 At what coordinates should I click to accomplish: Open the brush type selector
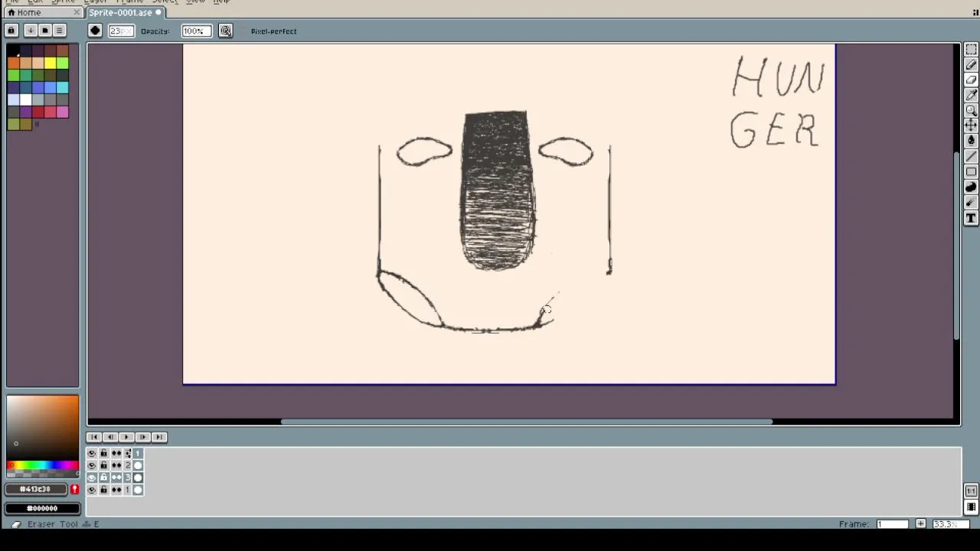click(x=95, y=31)
